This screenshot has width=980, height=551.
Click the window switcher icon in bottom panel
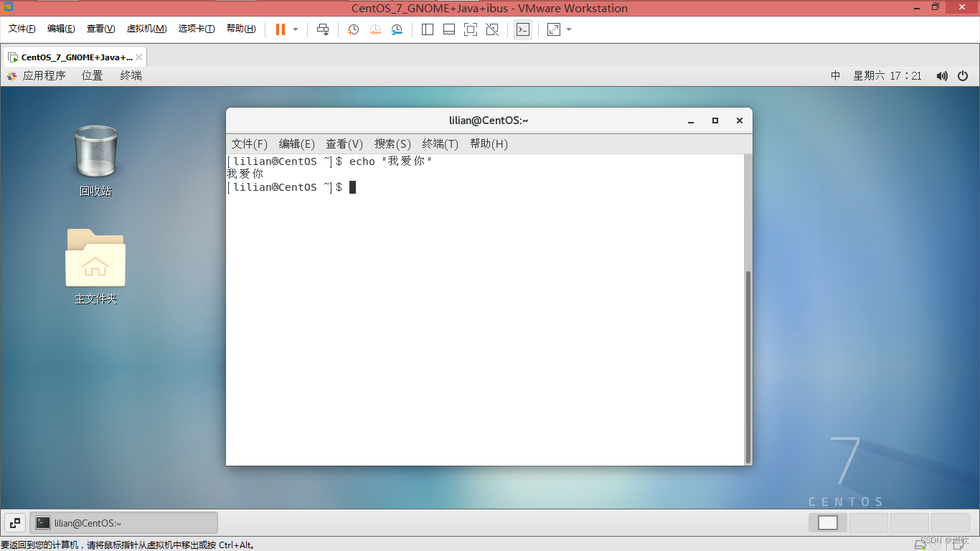[15, 523]
